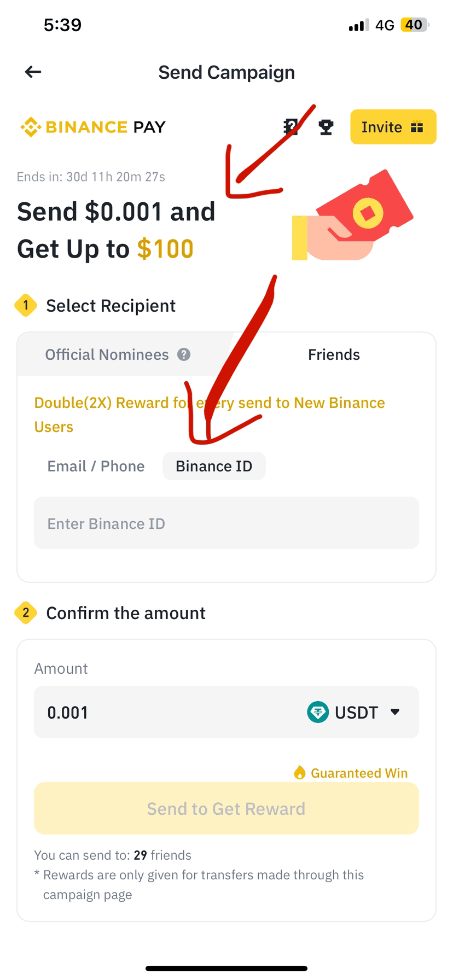Open the campaign rules help icon
Viewport: 453px width, 980px height.
pyautogui.click(x=291, y=127)
